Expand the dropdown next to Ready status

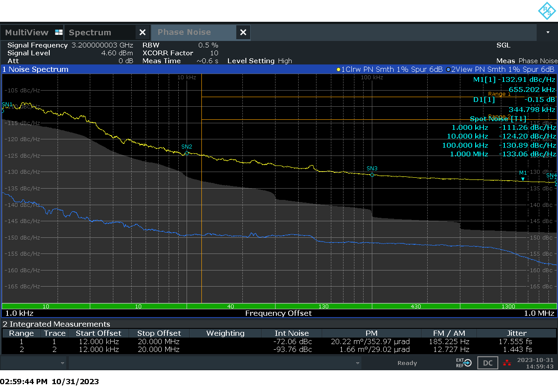pos(357,362)
